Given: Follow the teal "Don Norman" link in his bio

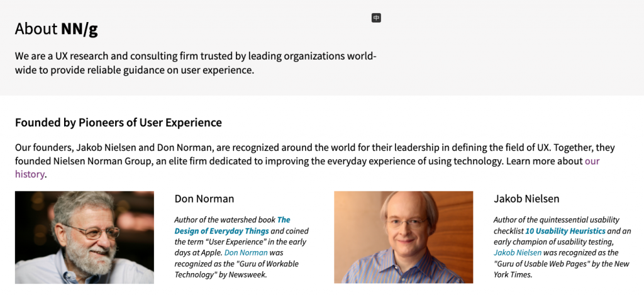Looking at the screenshot, I should point(246,252).
